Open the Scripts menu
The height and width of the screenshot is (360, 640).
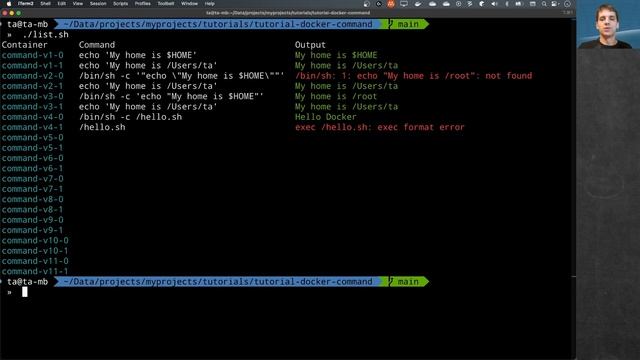coord(120,4)
